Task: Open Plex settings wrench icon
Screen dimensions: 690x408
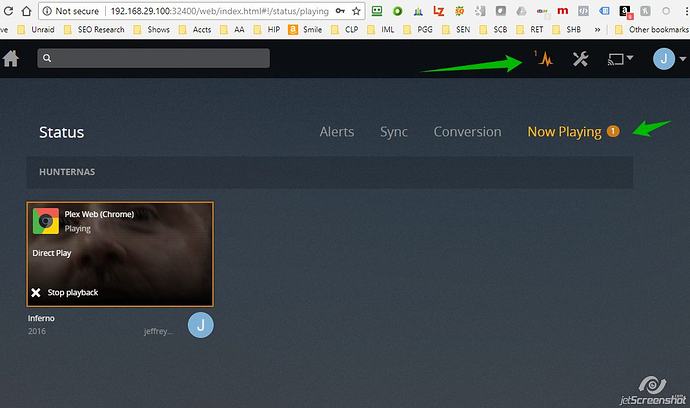Action: [x=580, y=59]
